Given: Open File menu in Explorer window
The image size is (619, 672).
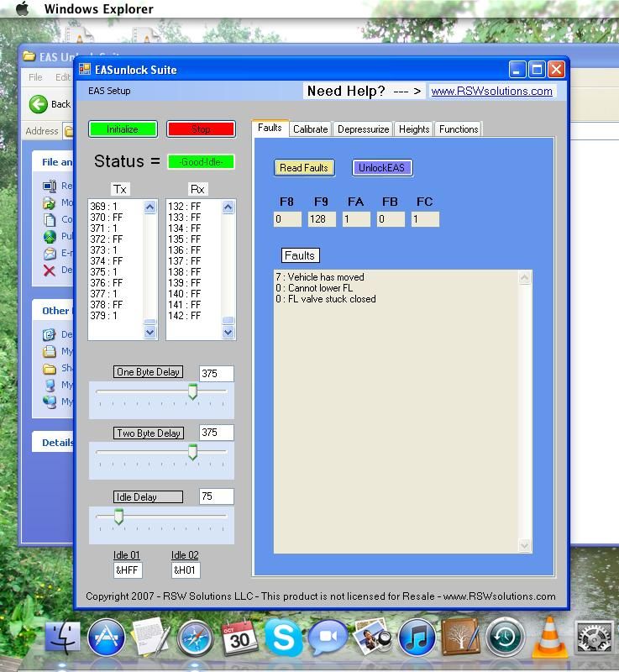Looking at the screenshot, I should coord(35,77).
